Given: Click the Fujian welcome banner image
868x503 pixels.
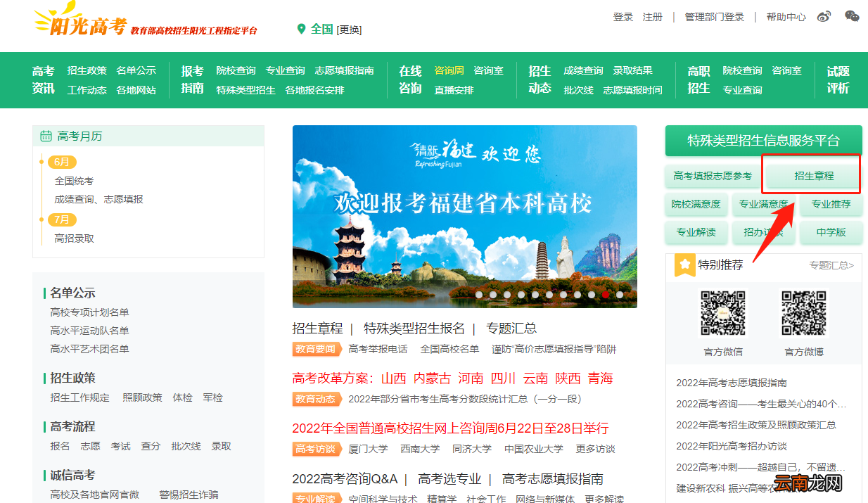Looking at the screenshot, I should click(465, 217).
